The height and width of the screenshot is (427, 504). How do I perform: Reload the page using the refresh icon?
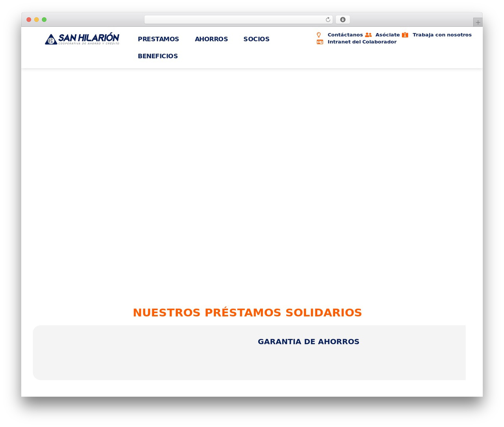[328, 20]
